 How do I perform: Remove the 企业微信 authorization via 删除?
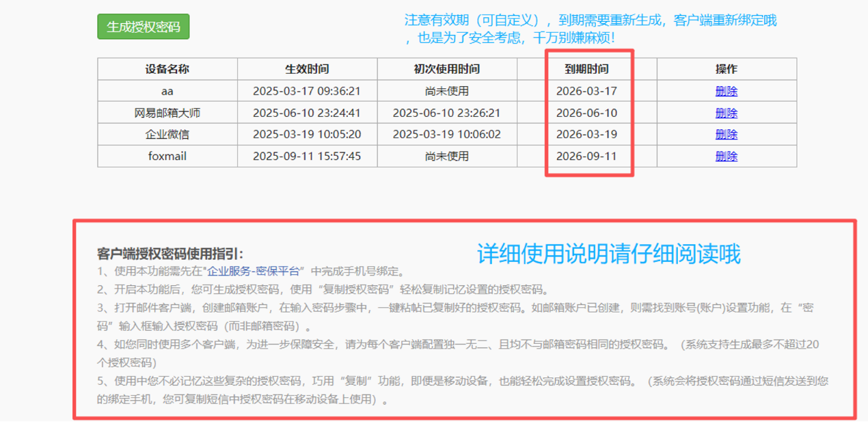pyautogui.click(x=726, y=134)
